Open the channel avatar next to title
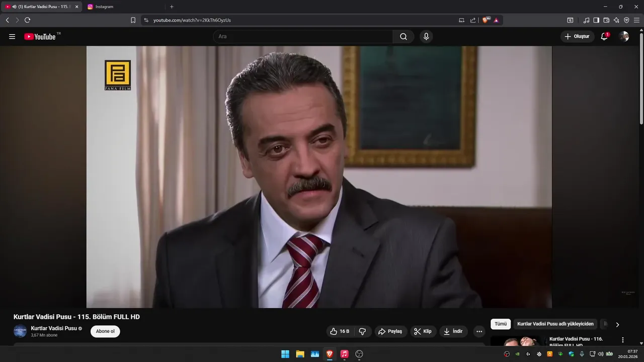The width and height of the screenshot is (644, 362). pos(20,331)
